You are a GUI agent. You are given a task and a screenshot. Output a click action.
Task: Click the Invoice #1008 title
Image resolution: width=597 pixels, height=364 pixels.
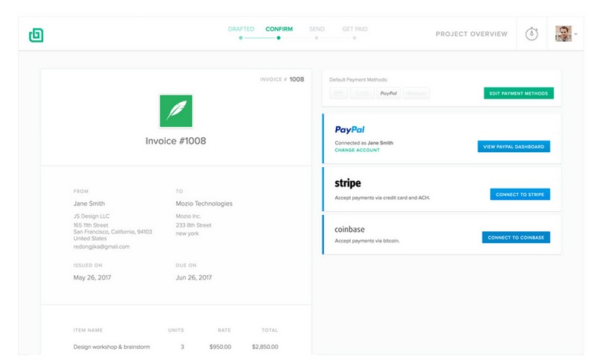175,141
